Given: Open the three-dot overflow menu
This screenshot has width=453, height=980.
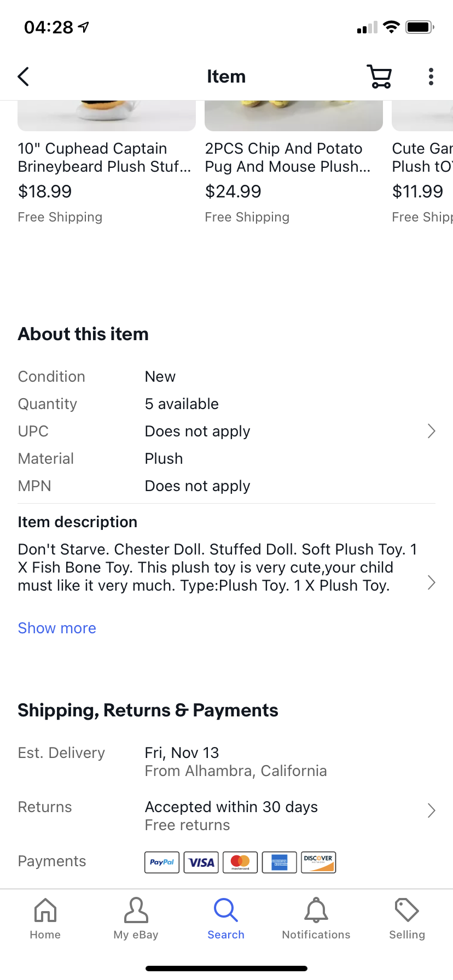Looking at the screenshot, I should tap(431, 77).
